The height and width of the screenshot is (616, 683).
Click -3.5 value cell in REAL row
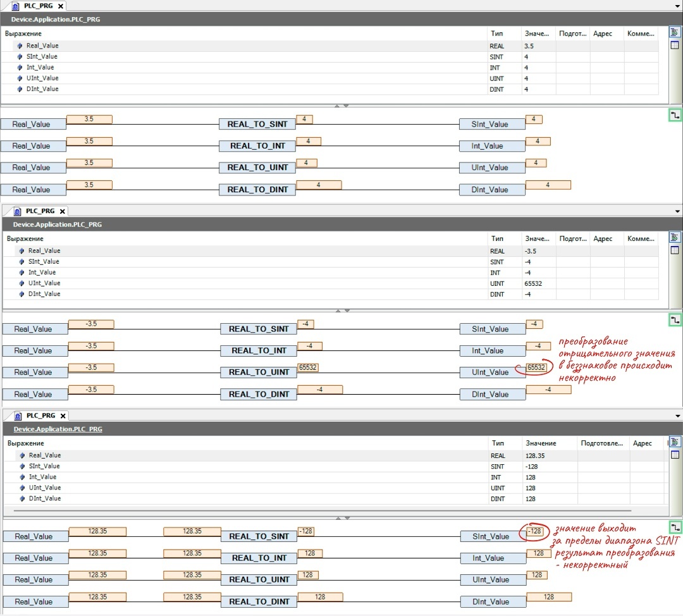coord(538,251)
